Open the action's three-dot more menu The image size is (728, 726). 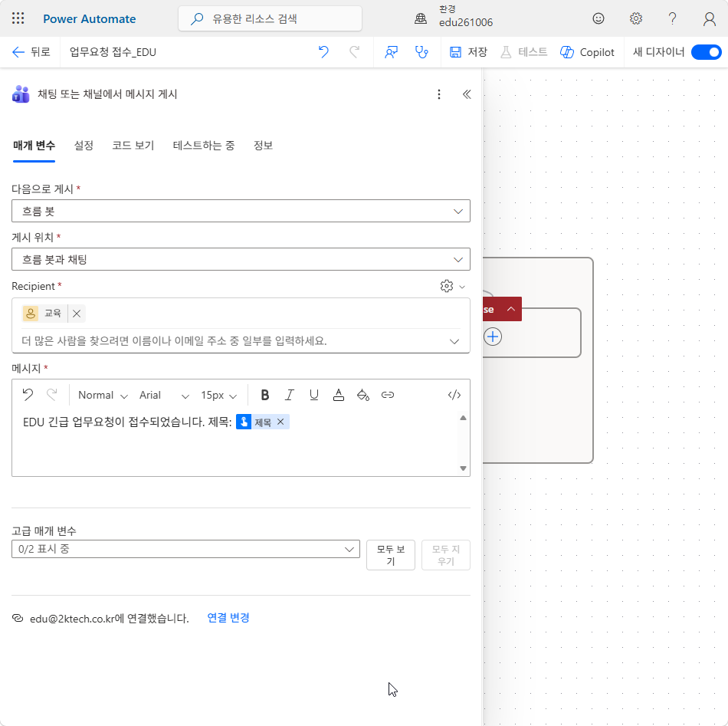pos(439,95)
